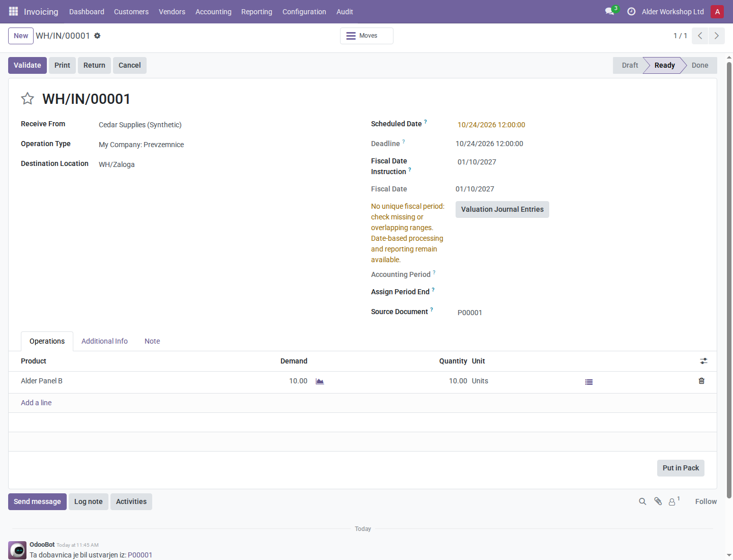Screen dimensions: 733x560
Task: Cancel the transfer
Action: click(130, 65)
